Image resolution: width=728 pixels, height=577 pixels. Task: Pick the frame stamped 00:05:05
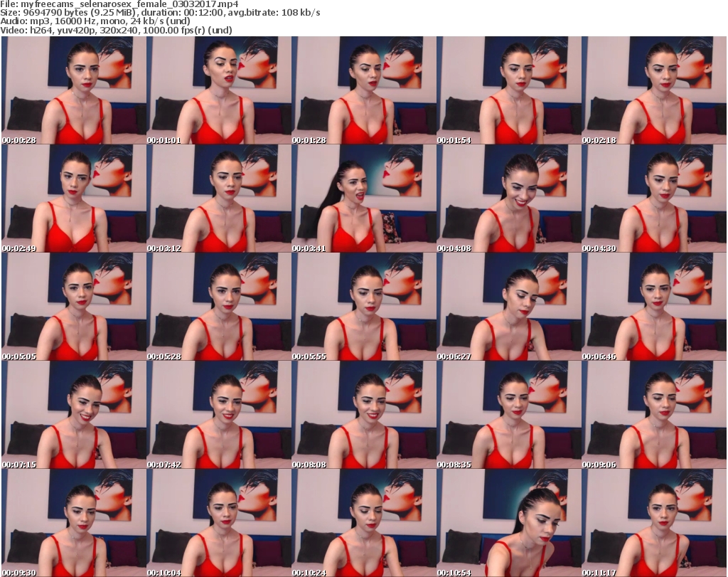point(73,307)
